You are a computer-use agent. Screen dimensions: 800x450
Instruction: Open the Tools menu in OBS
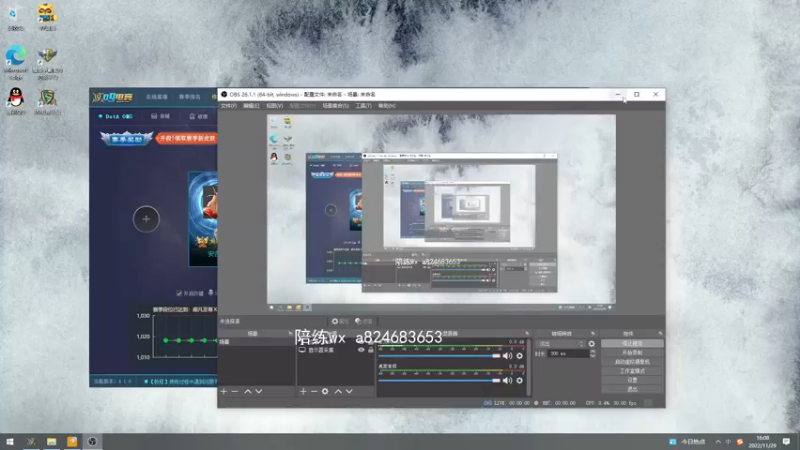[x=363, y=106]
